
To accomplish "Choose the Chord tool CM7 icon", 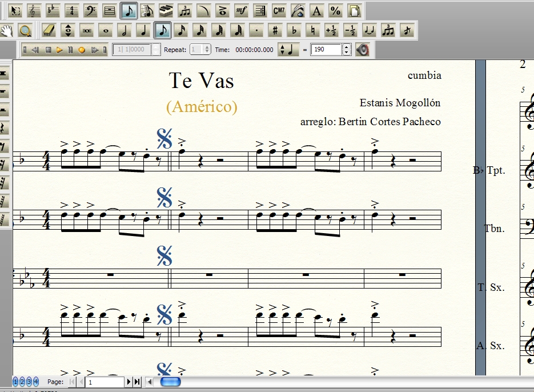I will 279,11.
